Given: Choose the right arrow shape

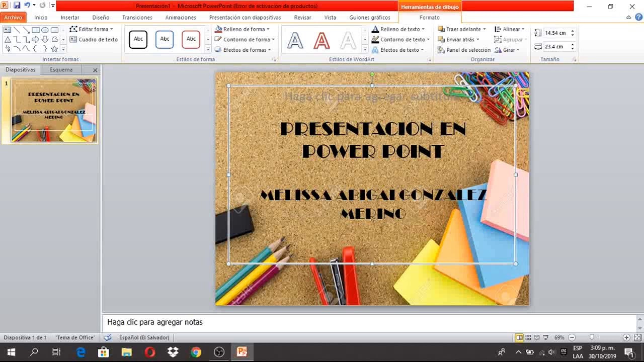Looking at the screenshot, I should pos(35,39).
